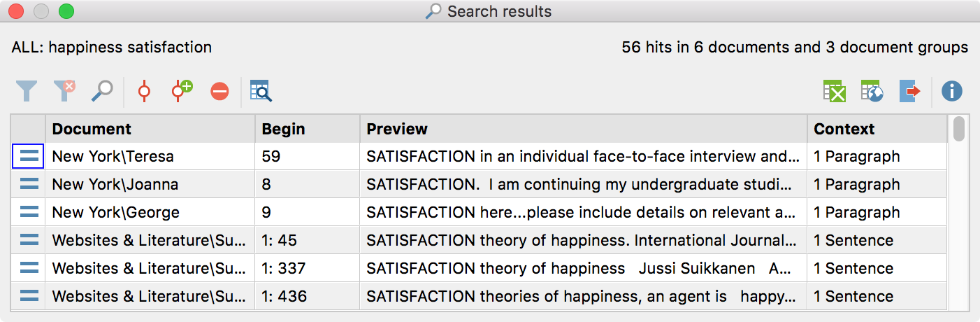Click the row icon beside New York\George
Image resolution: width=980 pixels, height=322 pixels.
click(29, 212)
